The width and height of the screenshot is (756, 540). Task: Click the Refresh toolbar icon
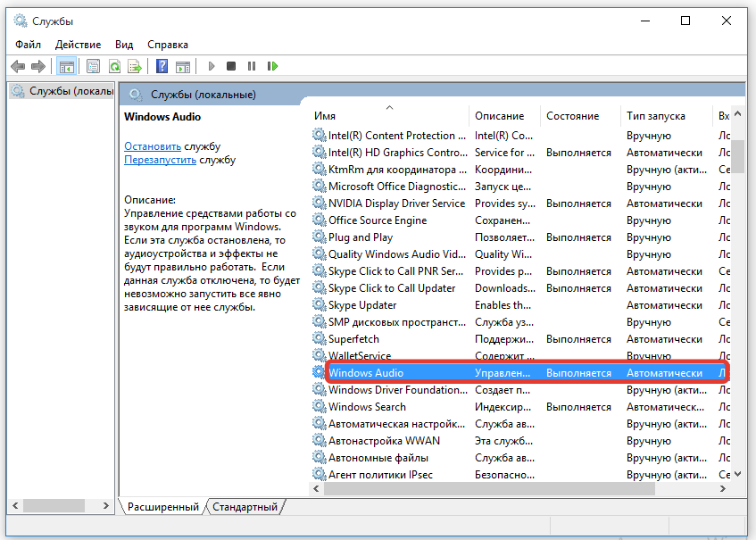pyautogui.click(x=114, y=66)
